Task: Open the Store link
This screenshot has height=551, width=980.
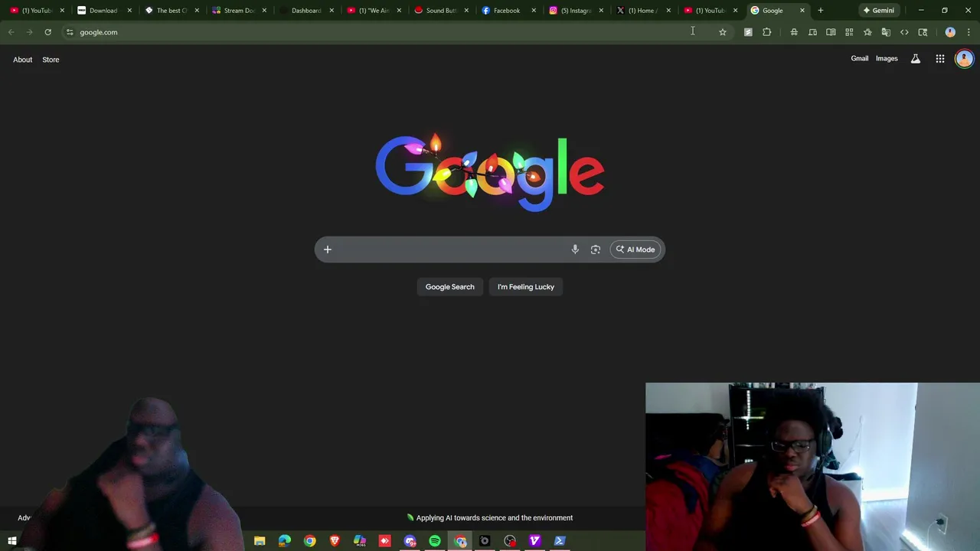Action: [51, 60]
